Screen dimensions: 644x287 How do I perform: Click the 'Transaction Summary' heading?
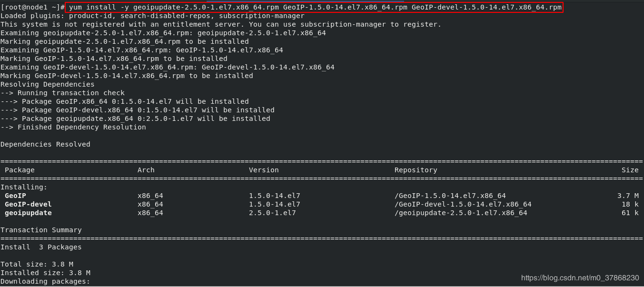click(41, 230)
